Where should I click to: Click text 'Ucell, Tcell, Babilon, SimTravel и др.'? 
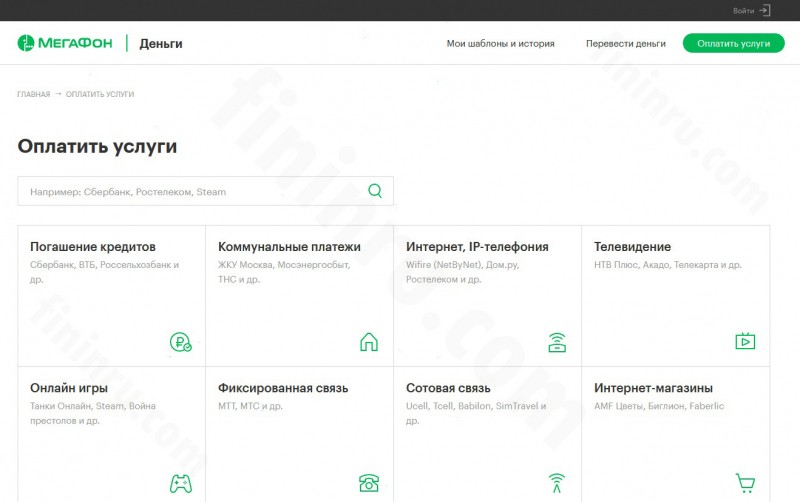(x=476, y=413)
